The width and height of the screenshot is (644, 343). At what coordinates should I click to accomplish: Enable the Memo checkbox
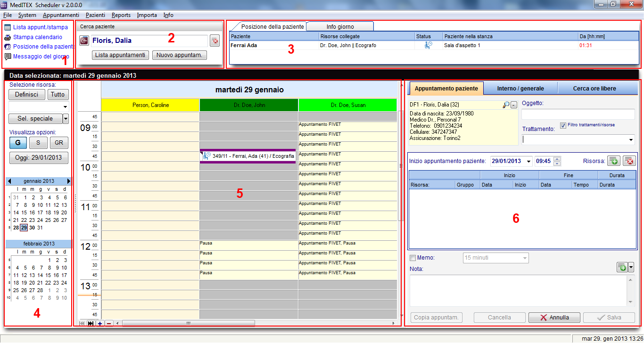tap(413, 258)
